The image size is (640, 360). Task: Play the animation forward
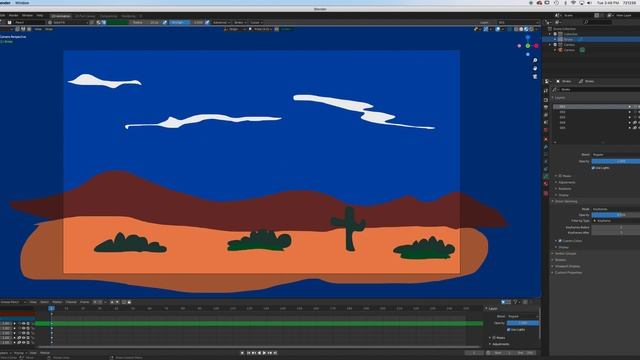264,353
